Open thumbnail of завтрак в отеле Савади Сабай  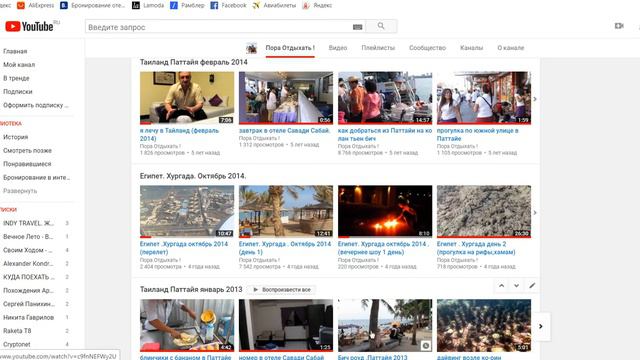coord(286,98)
